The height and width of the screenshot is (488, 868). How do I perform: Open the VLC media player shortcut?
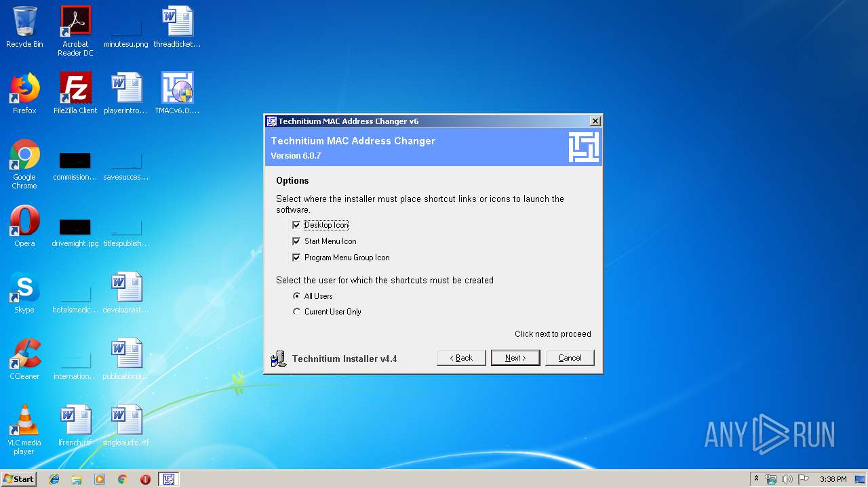pyautogui.click(x=24, y=430)
